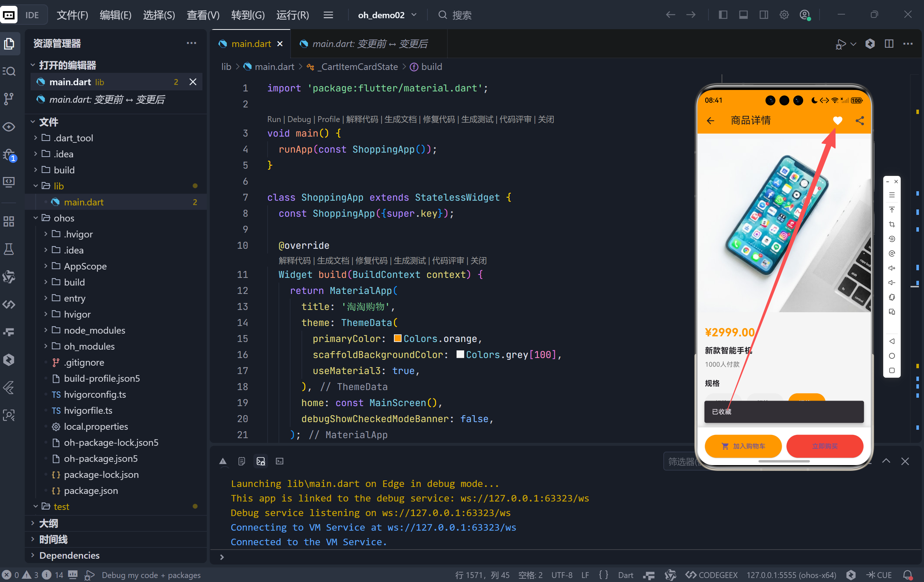Click the split editor icon
This screenshot has width=924, height=582.
889,44
